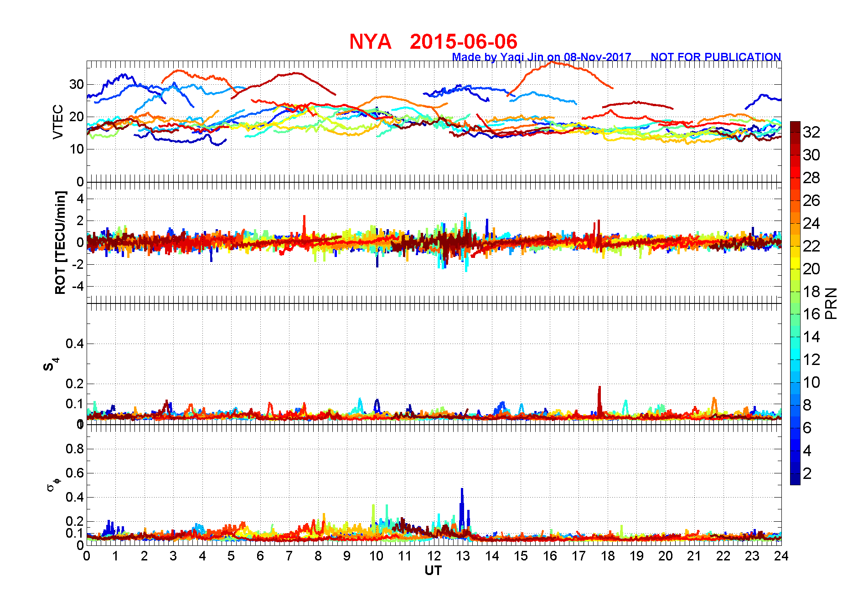The width and height of the screenshot is (868, 606).
Task: Click colorbar tick label 12
Action: [811, 359]
